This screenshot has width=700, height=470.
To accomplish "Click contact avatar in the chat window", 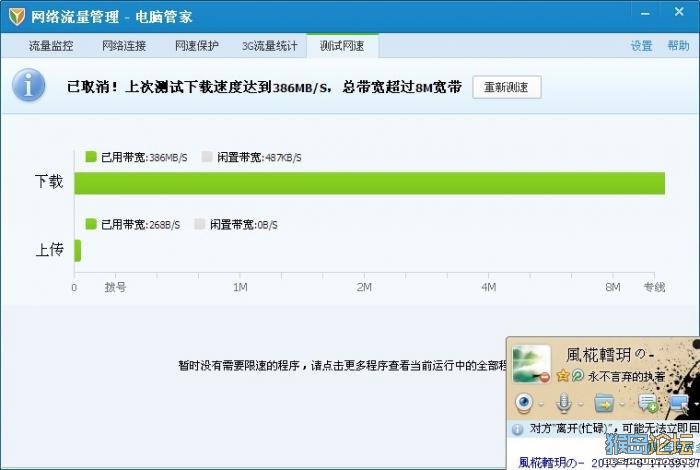I will 531,363.
